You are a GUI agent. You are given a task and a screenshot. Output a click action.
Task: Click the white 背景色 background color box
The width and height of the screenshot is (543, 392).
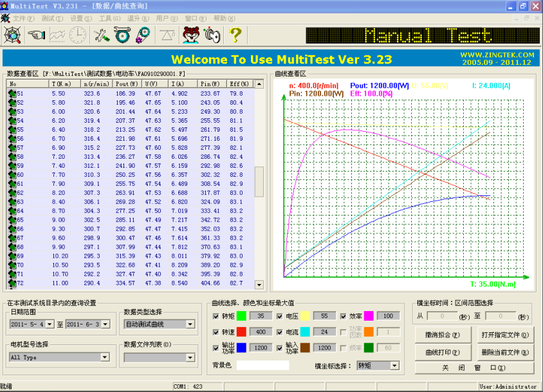(x=262, y=365)
